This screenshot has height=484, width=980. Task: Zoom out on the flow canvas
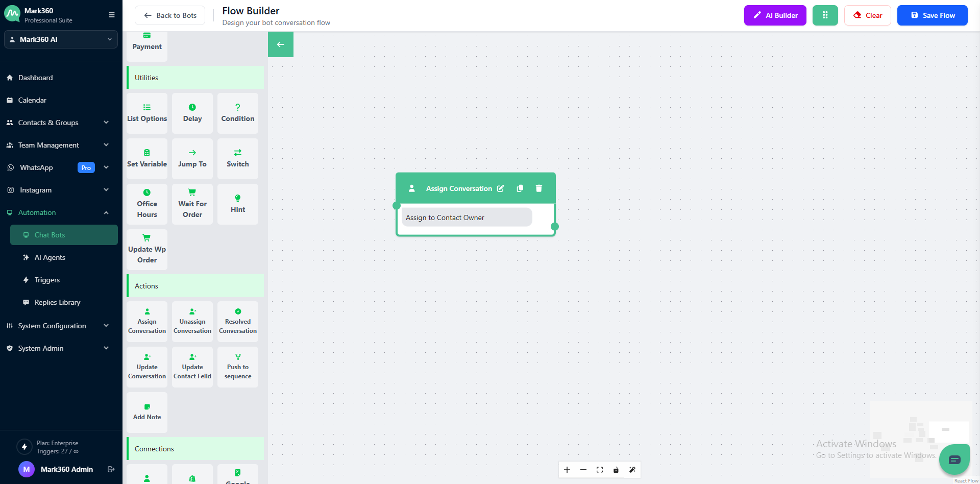point(583,470)
